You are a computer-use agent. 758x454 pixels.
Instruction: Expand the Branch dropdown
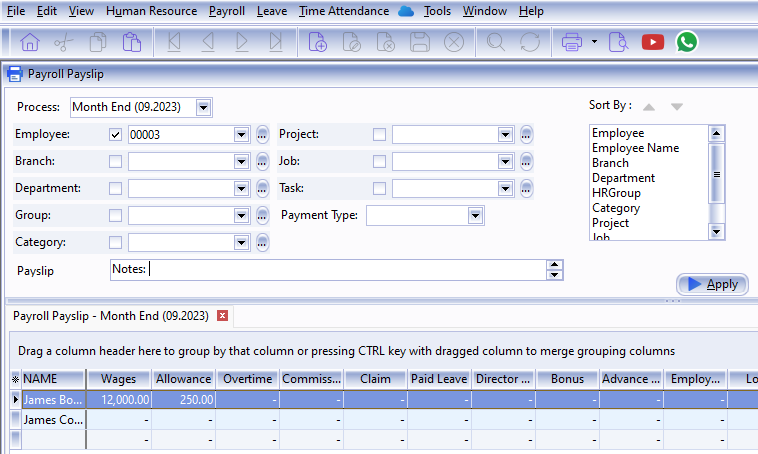(x=241, y=161)
